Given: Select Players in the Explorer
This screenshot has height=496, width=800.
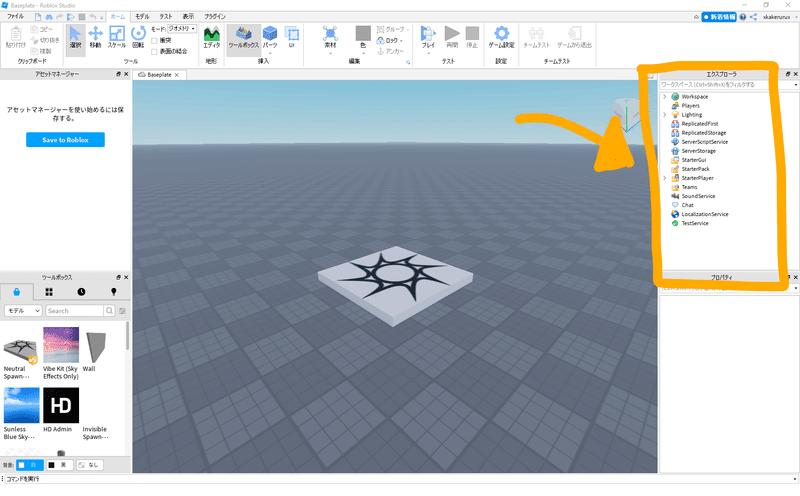Looking at the screenshot, I should [690, 106].
